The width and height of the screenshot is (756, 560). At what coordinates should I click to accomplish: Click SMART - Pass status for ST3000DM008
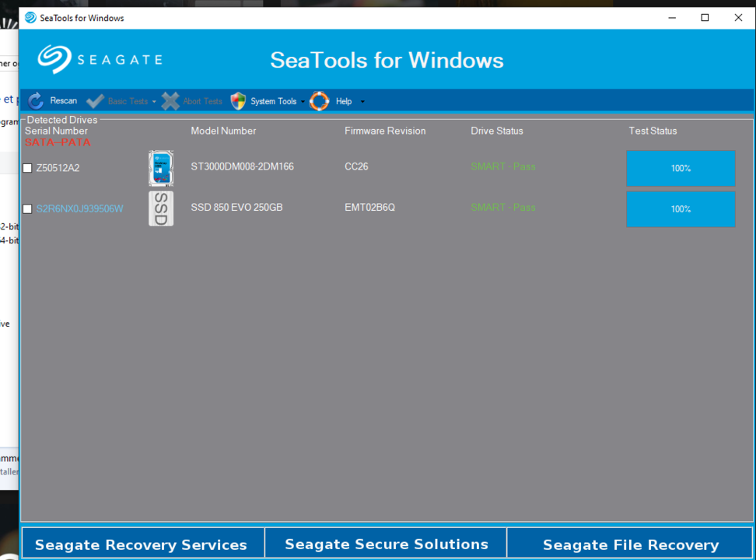[503, 166]
